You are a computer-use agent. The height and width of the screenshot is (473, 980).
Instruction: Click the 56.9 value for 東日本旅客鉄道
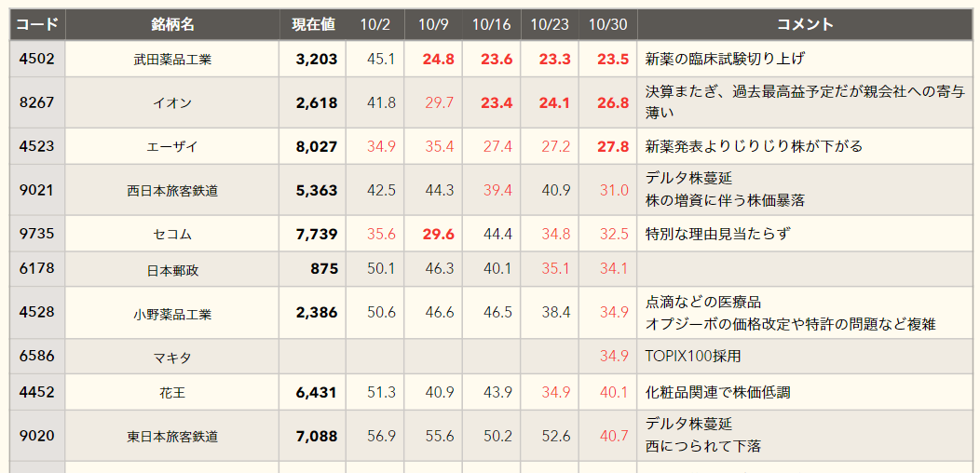[381, 436]
